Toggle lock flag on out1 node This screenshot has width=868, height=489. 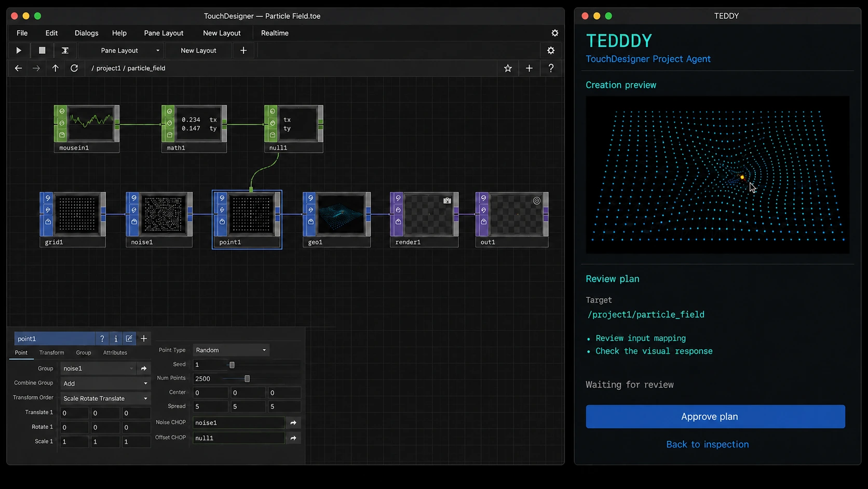pos(483,222)
